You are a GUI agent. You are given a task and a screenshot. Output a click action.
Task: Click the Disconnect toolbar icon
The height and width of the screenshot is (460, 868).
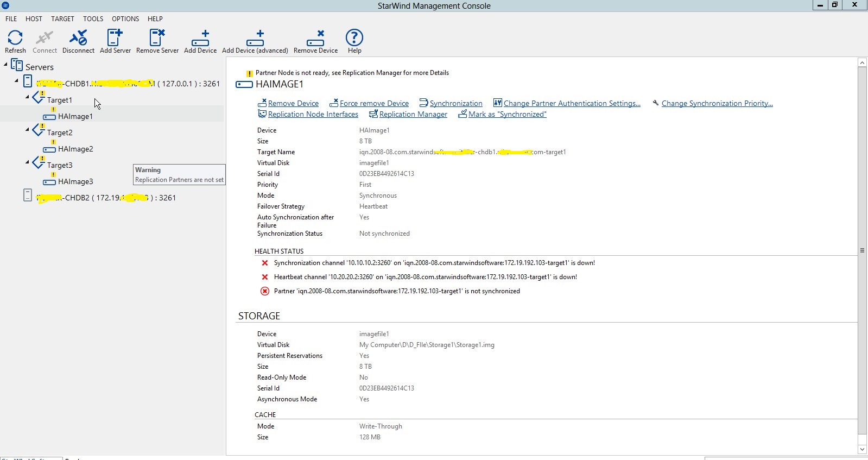click(78, 37)
